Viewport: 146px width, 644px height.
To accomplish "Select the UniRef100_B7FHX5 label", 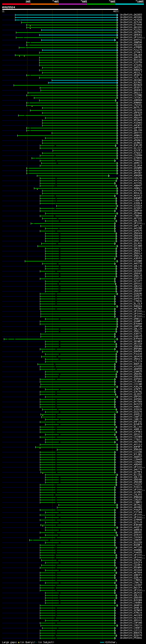I will tap(131, 339).
